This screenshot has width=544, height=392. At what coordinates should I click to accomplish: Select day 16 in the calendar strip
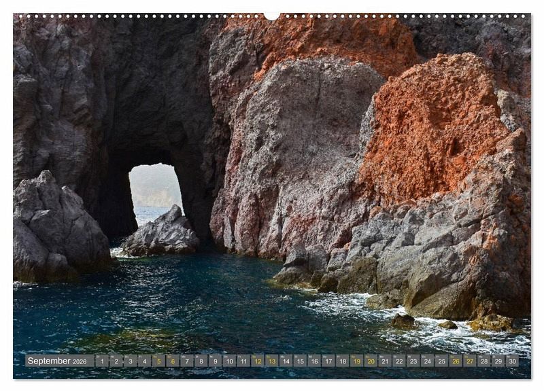(314, 361)
